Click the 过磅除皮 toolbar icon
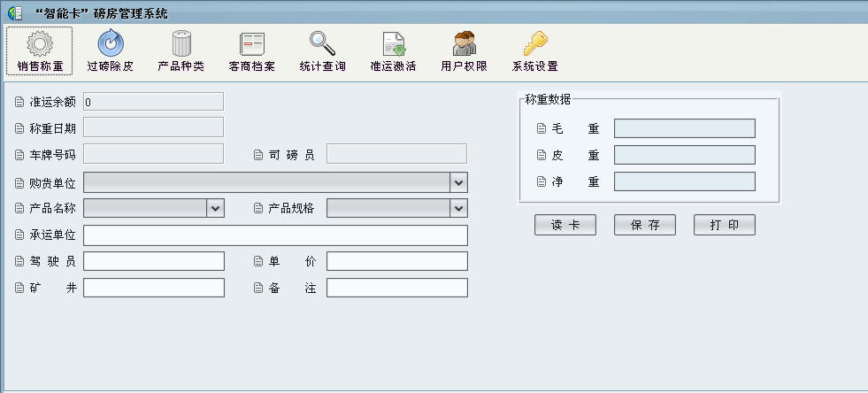Viewport: 868px width, 393px height. (111, 44)
